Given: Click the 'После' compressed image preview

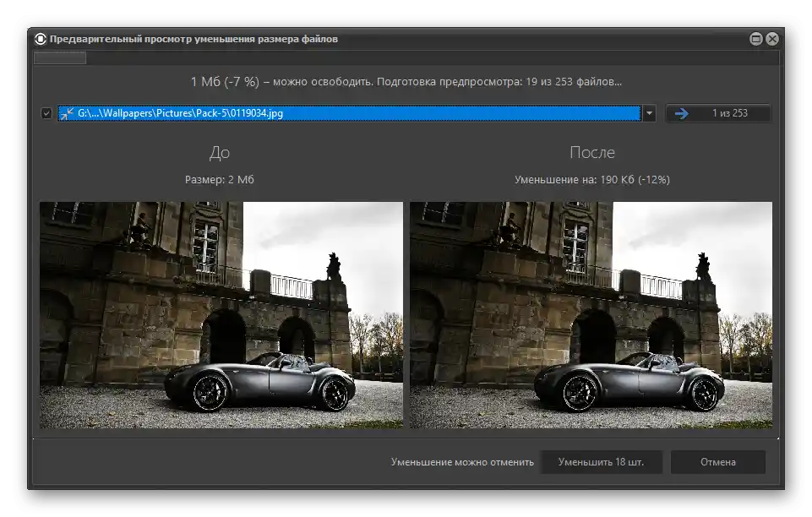Looking at the screenshot, I should pos(591,315).
